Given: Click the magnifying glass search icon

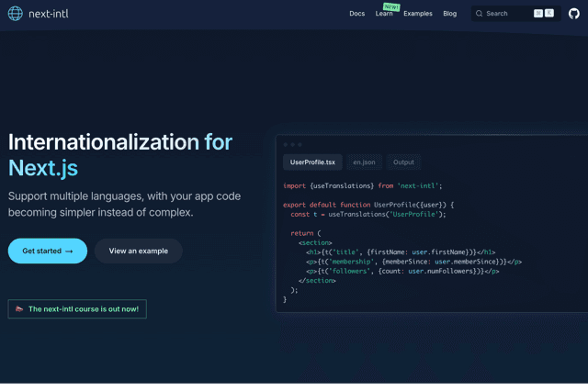Looking at the screenshot, I should [x=480, y=14].
